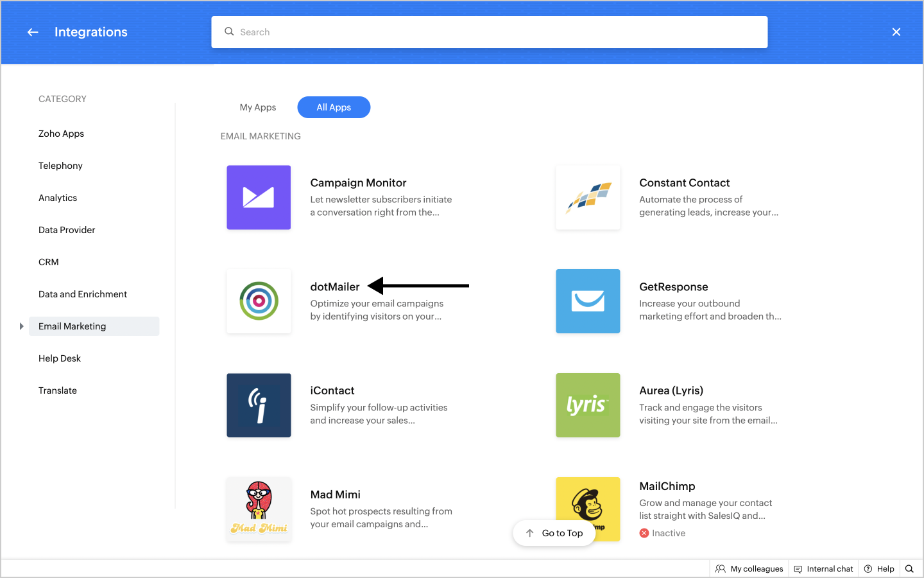This screenshot has width=924, height=578.
Task: Close the Integrations panel
Action: 896,32
